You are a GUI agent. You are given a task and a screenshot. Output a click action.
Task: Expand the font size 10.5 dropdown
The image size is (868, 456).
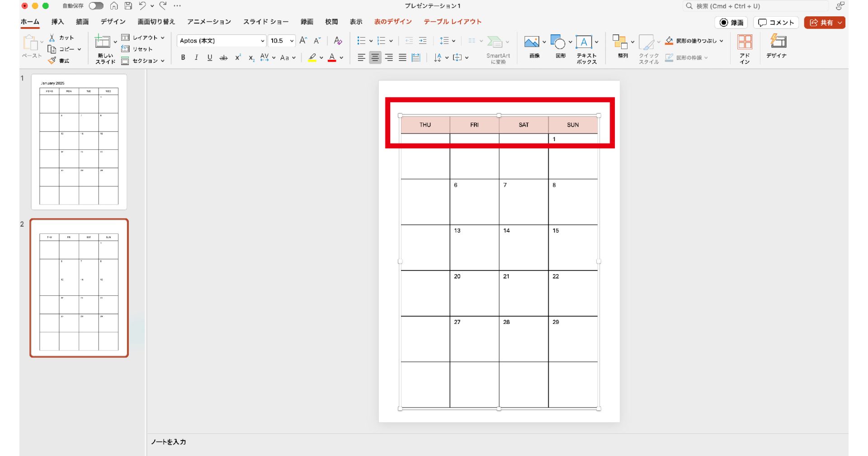[x=292, y=41]
